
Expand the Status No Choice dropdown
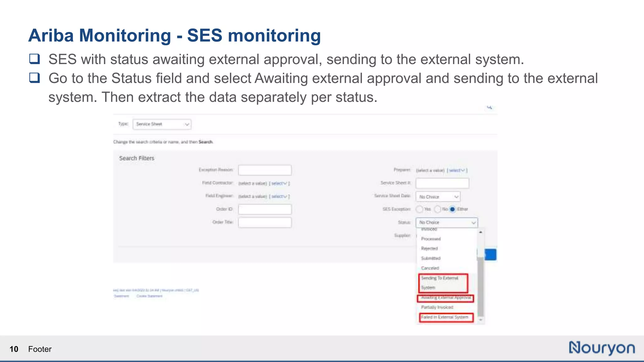[447, 222]
